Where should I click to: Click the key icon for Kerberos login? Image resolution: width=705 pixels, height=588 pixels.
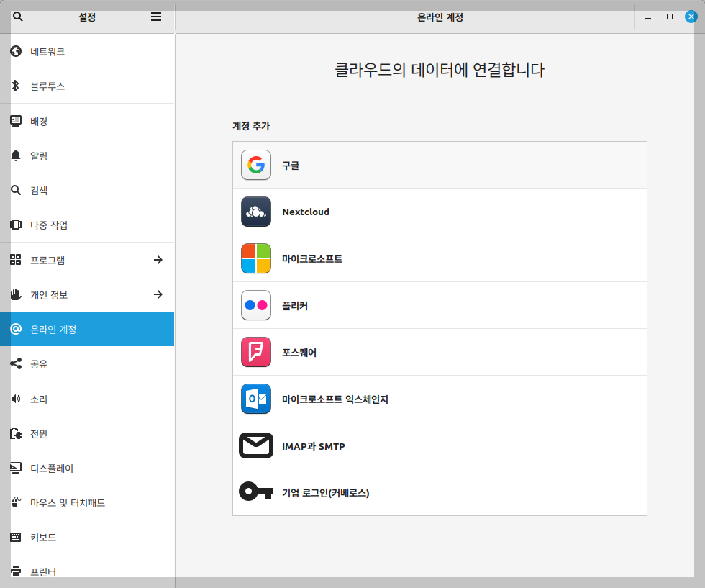coord(256,492)
